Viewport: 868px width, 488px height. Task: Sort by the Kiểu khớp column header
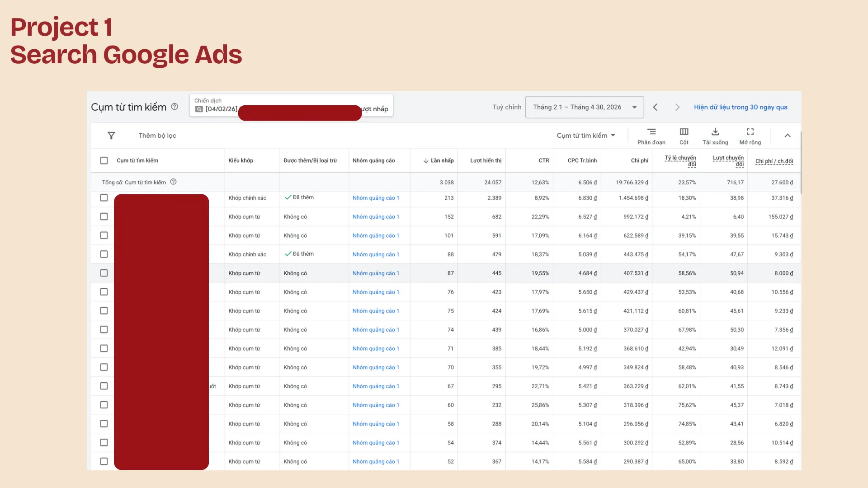tap(241, 160)
